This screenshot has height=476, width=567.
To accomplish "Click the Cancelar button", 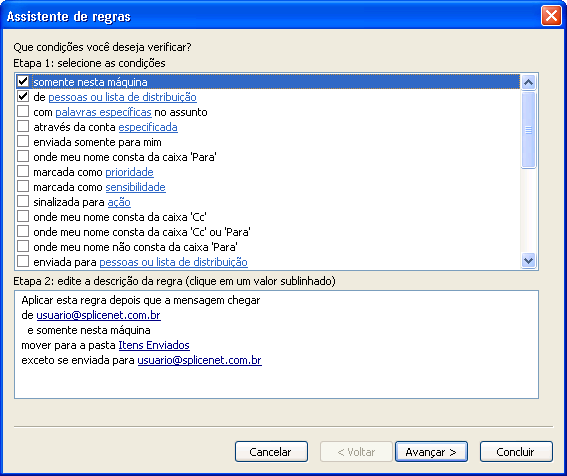I will tap(271, 452).
